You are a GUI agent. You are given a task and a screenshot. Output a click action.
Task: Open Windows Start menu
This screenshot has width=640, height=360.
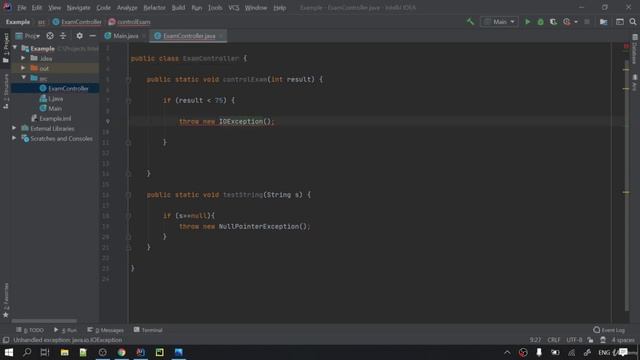pos(9,352)
